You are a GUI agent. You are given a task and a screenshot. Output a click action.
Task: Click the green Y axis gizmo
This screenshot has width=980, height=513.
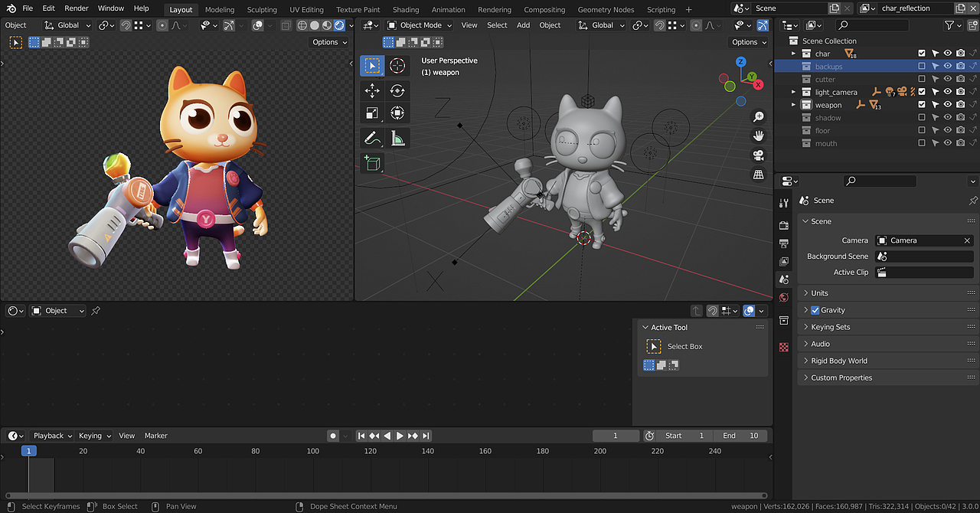click(752, 77)
